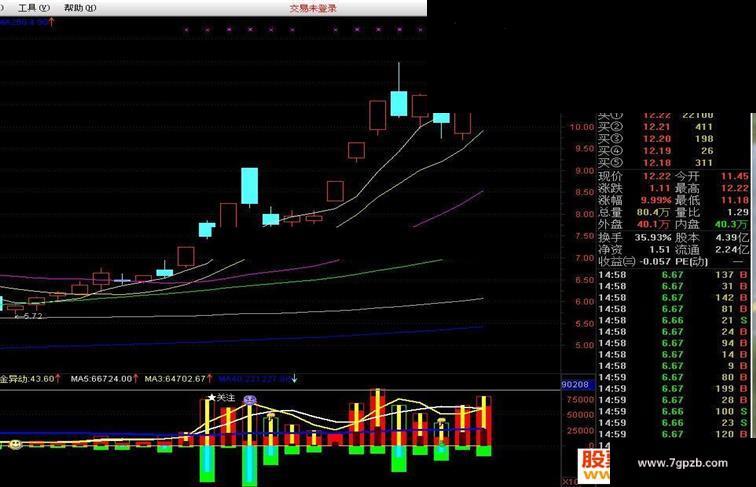Click the 现价 12.22 value
The image size is (756, 487).
(656, 176)
